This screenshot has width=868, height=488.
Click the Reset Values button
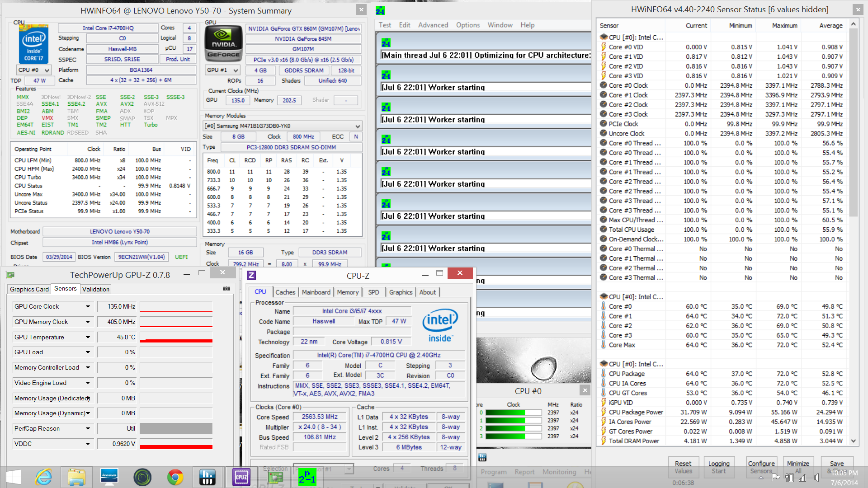click(x=683, y=467)
